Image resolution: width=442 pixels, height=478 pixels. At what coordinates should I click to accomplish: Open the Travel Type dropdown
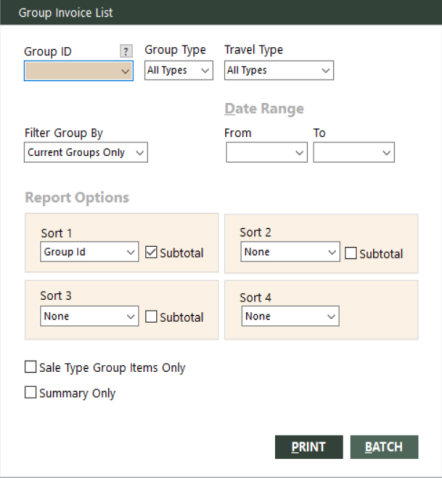279,70
